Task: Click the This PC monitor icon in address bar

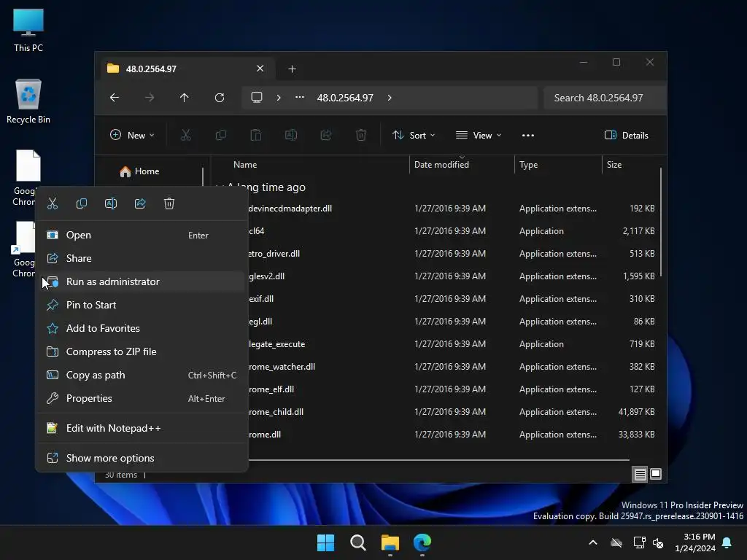Action: coord(257,98)
